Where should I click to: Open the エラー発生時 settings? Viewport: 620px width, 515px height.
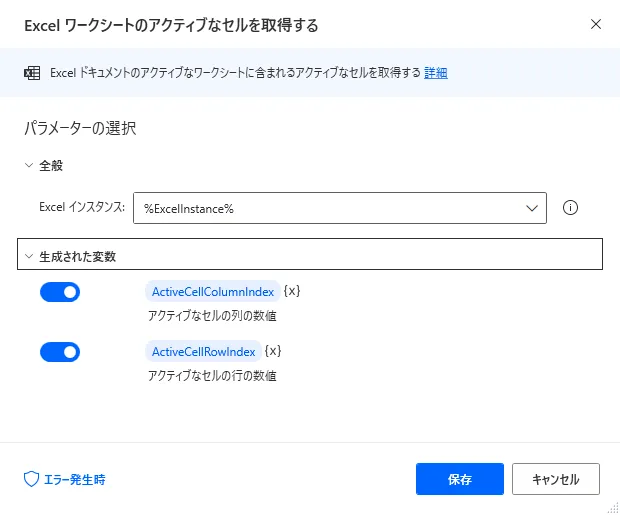point(74,479)
